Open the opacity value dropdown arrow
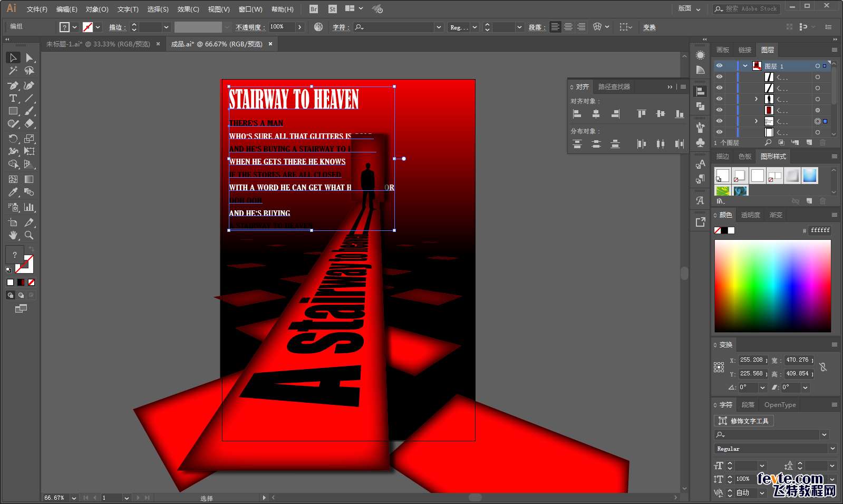Screen dimensions: 843x504 coord(300,27)
